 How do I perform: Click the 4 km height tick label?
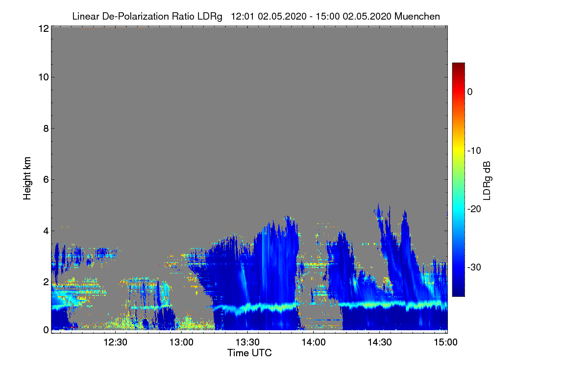click(45, 230)
